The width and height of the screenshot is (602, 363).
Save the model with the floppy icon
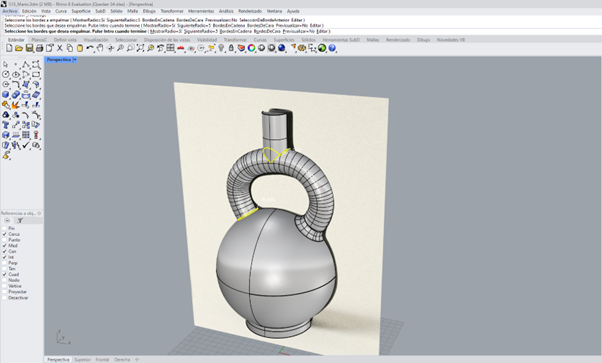[x=29, y=48]
